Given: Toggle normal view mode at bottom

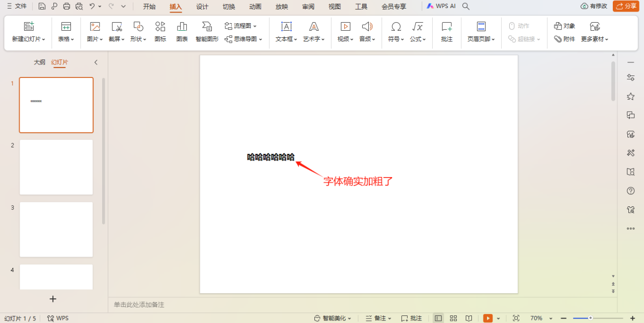Looking at the screenshot, I should (x=438, y=318).
